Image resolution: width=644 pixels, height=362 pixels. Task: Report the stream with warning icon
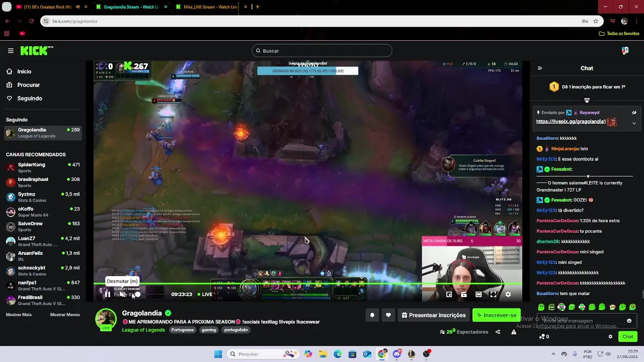pyautogui.click(x=514, y=332)
